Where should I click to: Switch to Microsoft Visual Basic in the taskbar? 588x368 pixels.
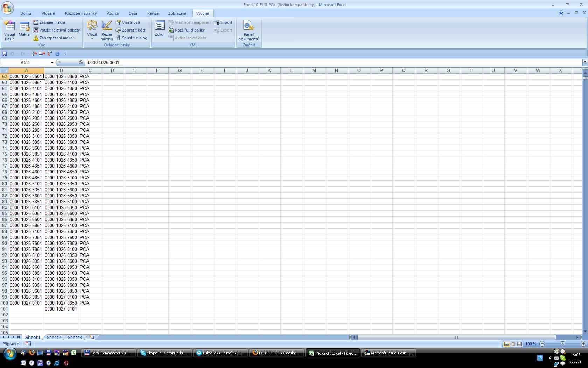pyautogui.click(x=388, y=353)
